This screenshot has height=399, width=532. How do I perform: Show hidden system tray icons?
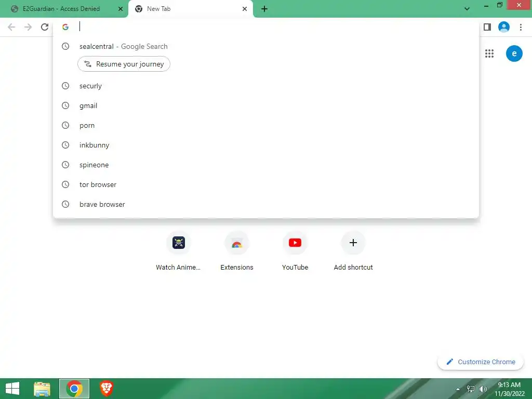(458, 389)
